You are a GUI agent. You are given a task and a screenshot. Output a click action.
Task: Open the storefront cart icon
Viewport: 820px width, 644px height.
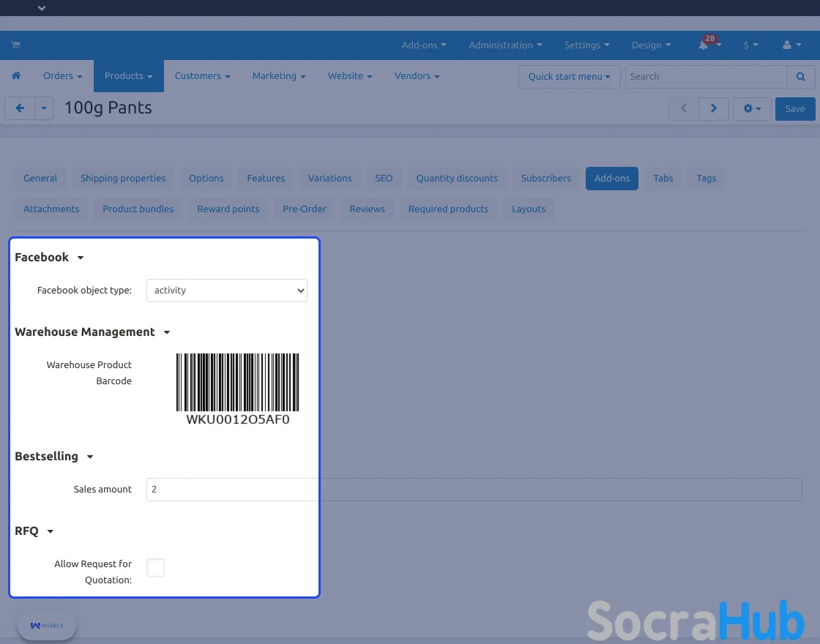click(15, 45)
